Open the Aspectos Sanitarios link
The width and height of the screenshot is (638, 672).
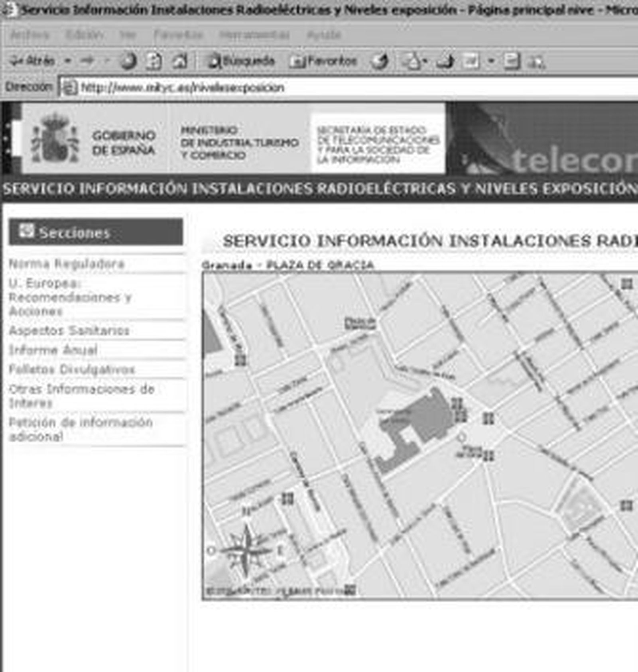click(69, 330)
